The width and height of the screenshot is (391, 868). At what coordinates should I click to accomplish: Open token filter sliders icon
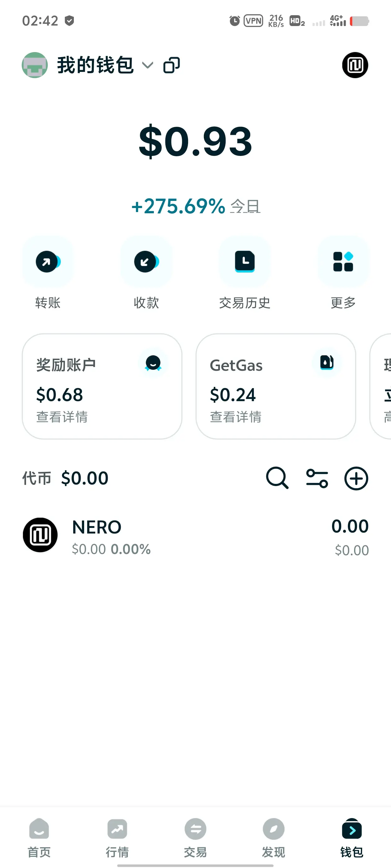click(317, 478)
